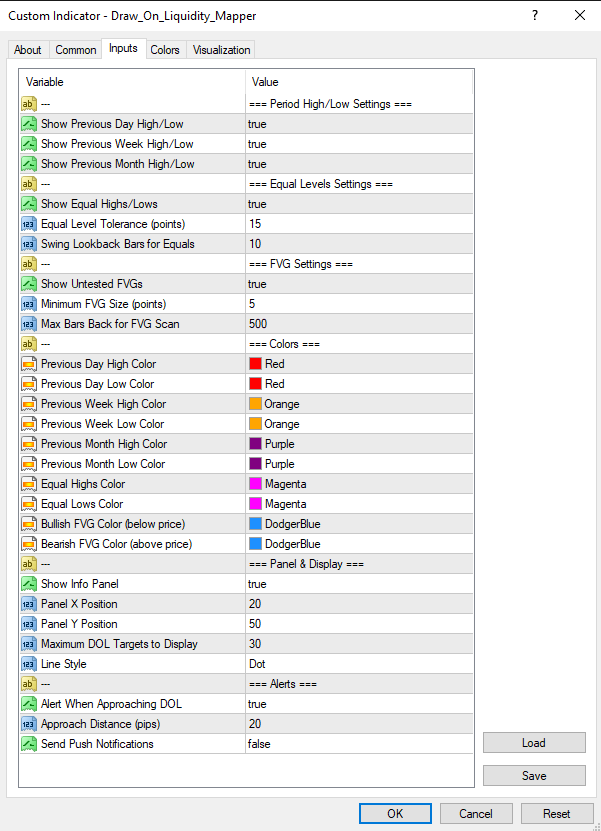Toggle Show Equal Highs/Lows true value
This screenshot has width=601, height=831.
pos(359,204)
